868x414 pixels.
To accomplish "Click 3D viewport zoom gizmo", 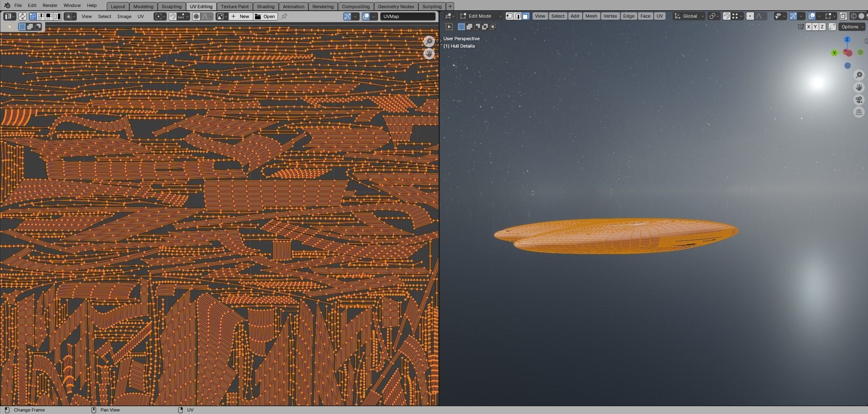I will [859, 75].
